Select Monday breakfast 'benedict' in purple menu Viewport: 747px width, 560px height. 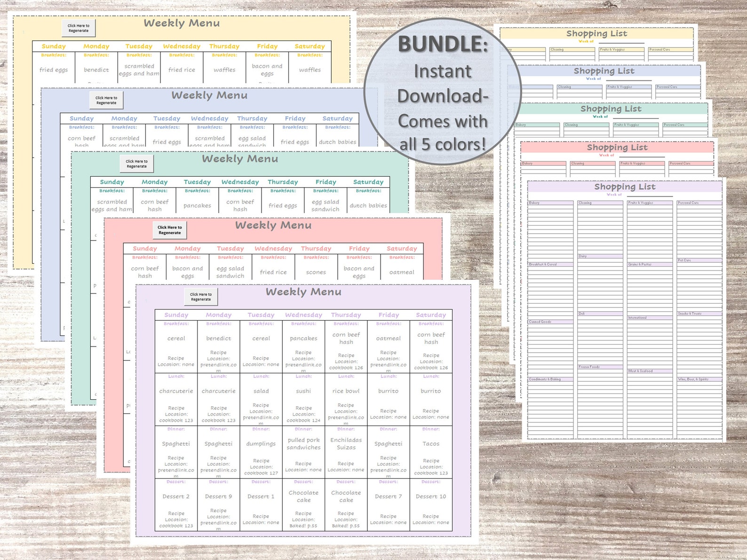point(219,338)
